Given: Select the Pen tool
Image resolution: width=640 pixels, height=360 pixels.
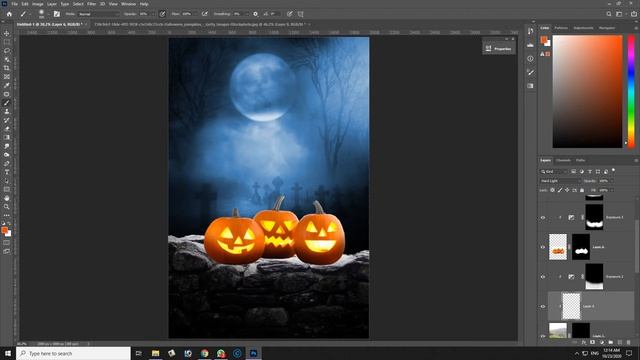Looking at the screenshot, I should coord(7,163).
